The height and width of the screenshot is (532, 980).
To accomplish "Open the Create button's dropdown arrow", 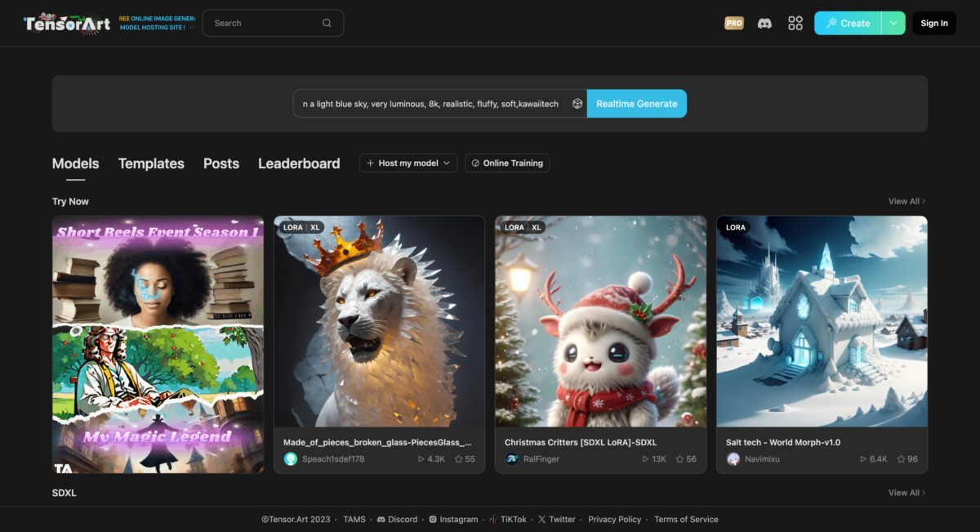I will (x=893, y=23).
